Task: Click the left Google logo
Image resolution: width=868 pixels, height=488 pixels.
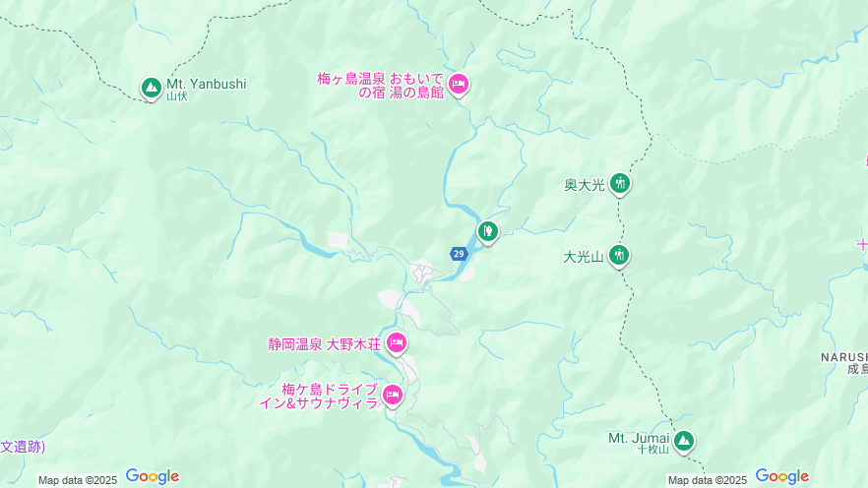Action: pos(153,476)
